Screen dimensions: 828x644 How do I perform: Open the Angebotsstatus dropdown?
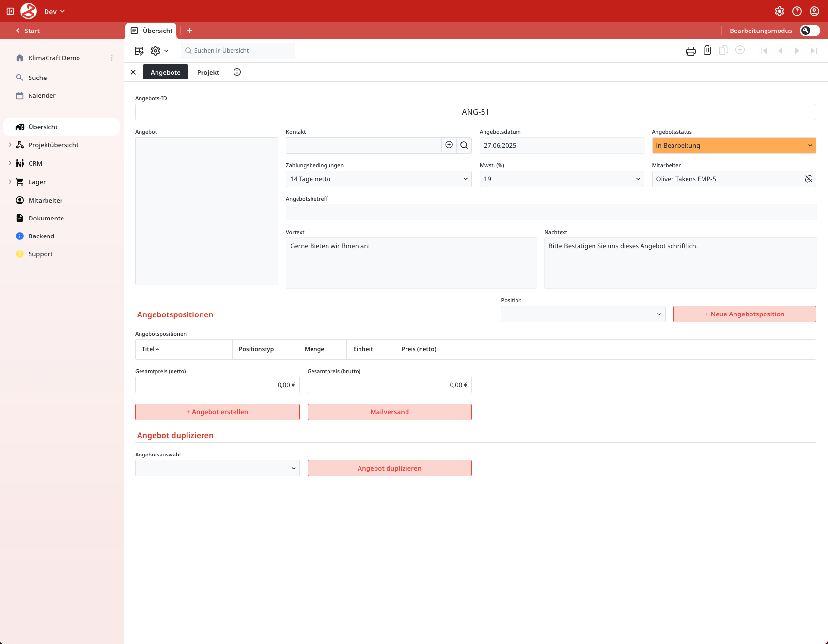[734, 145]
